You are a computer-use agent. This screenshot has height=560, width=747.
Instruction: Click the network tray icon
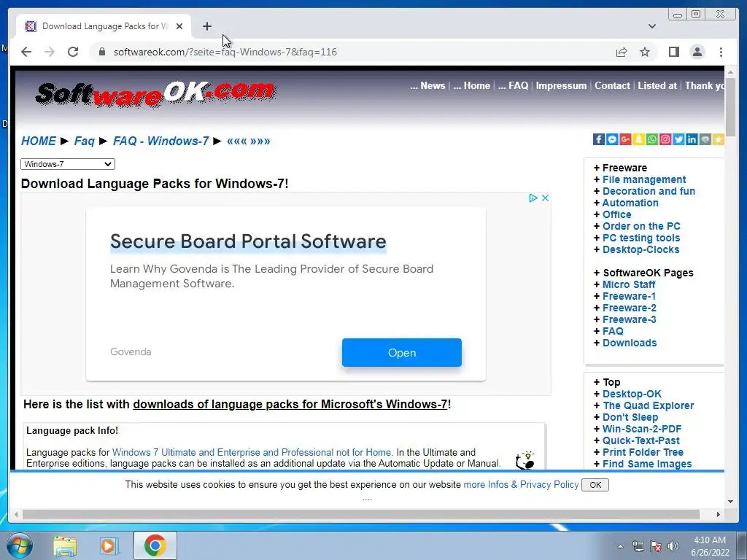(x=638, y=546)
